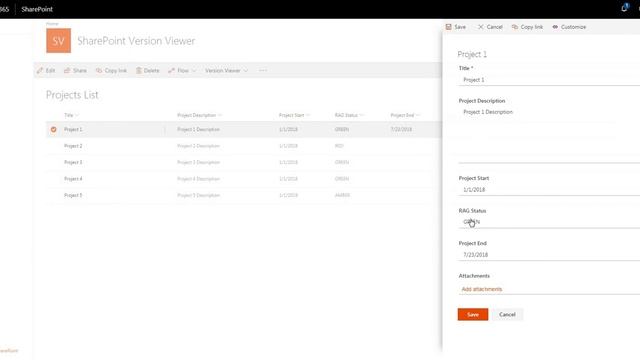Open the Project Description column dropdown
This screenshot has height=360, width=640.
[x=220, y=116]
